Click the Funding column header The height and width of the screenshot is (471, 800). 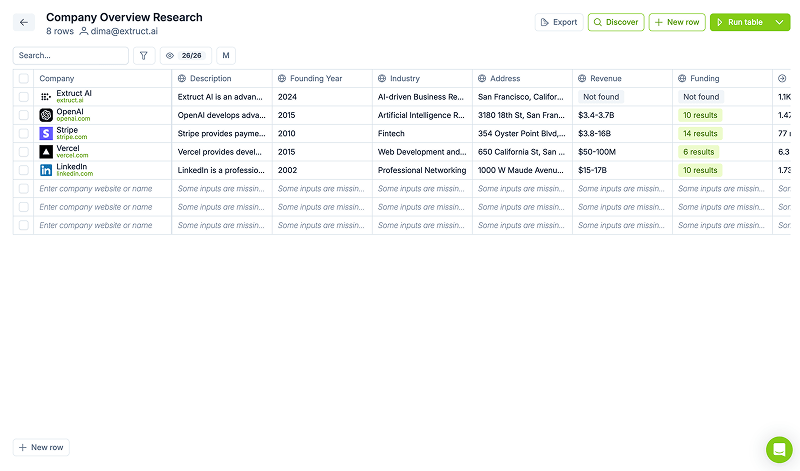722,79
